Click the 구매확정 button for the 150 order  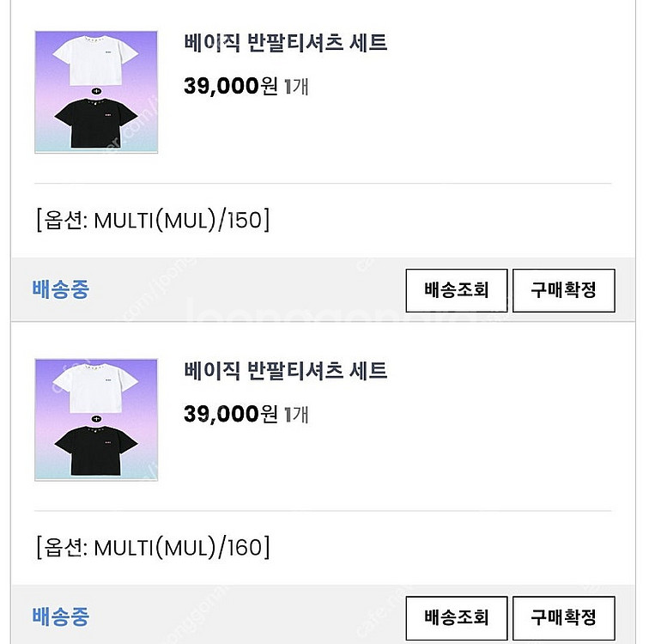point(564,290)
